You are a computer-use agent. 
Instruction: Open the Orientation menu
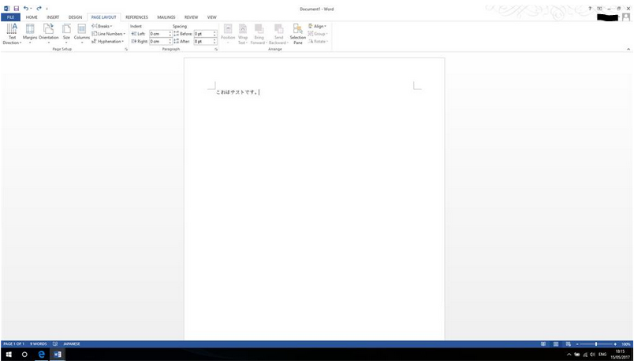click(x=49, y=34)
